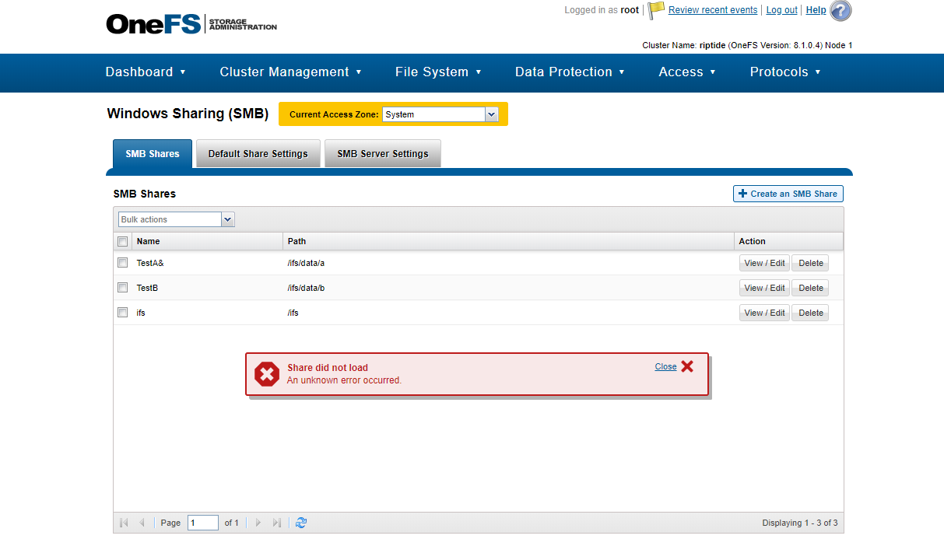Screen dimensions: 944x560
Task: Open the Cluster Management menu
Action: (291, 72)
